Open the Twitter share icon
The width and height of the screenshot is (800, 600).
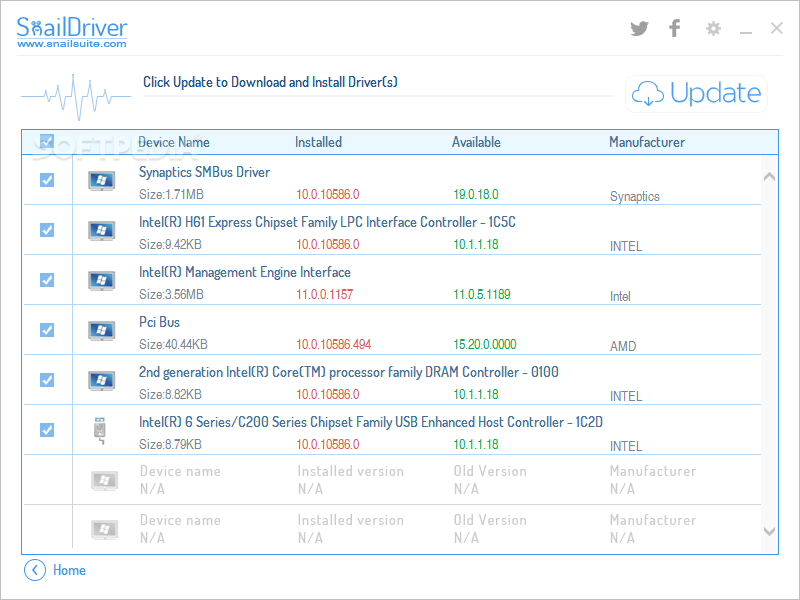pyautogui.click(x=639, y=29)
